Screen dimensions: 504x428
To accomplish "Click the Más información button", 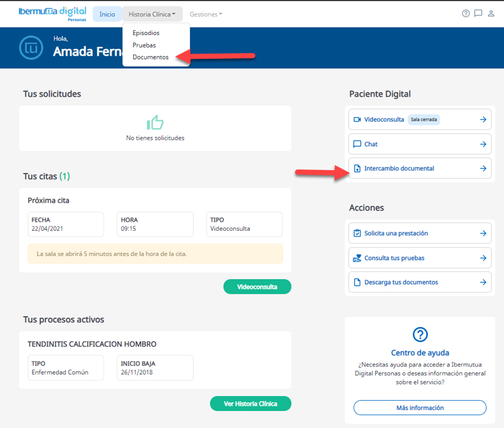I will pyautogui.click(x=420, y=408).
